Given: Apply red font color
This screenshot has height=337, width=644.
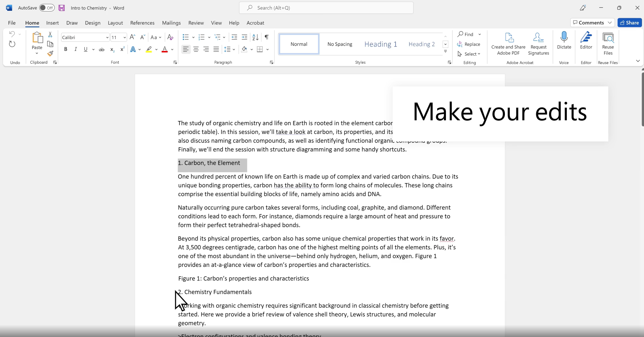Looking at the screenshot, I should tap(165, 50).
